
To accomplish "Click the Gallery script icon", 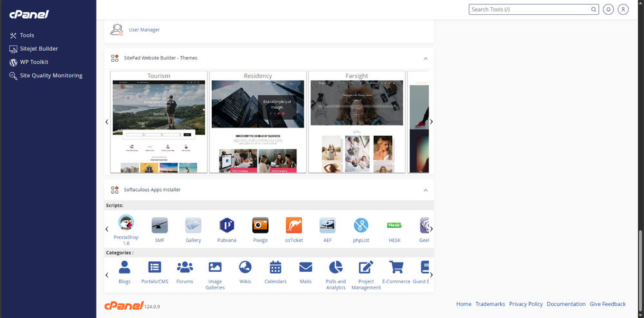I will (x=193, y=225).
